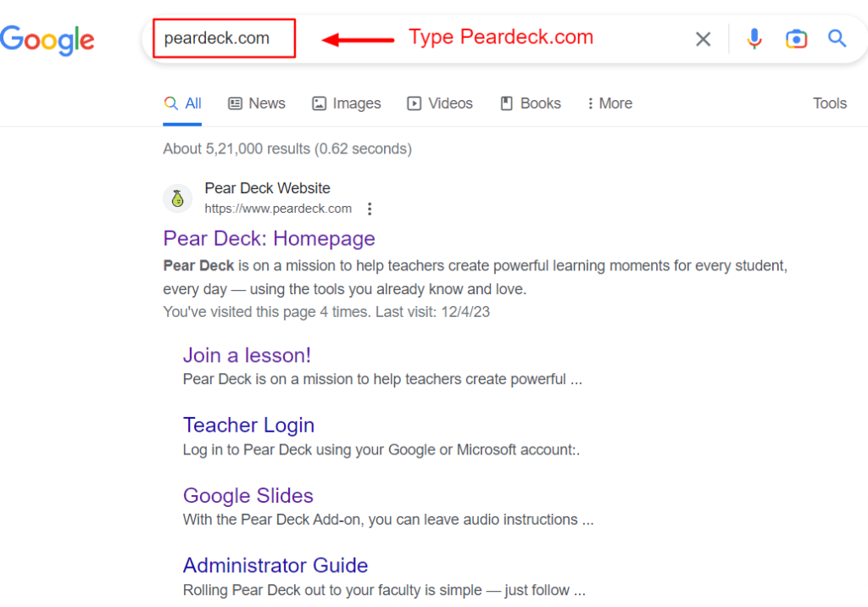
Task: Click the peardeck.com search input field
Action: pos(224,38)
